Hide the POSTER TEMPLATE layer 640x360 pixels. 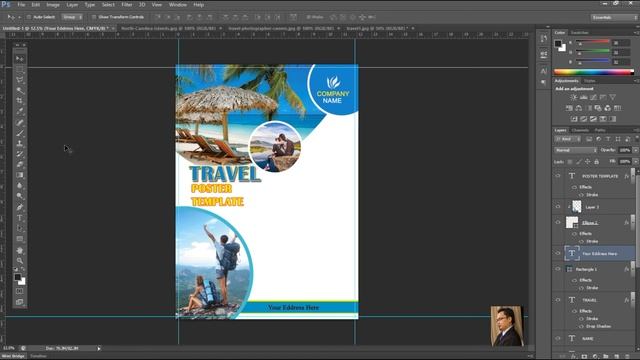pyautogui.click(x=558, y=176)
